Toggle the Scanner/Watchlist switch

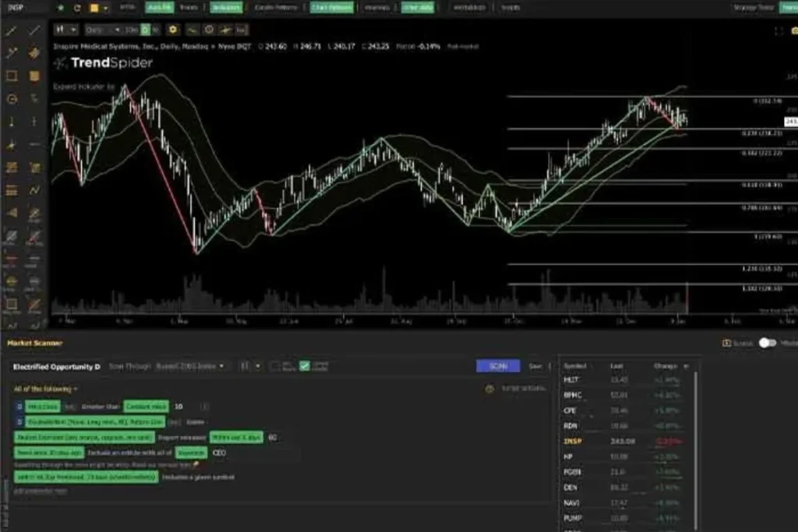pyautogui.click(x=767, y=343)
